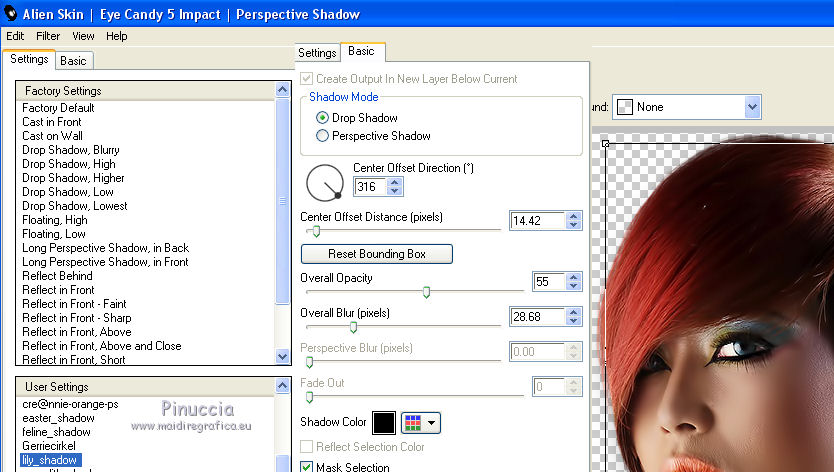This screenshot has height=472, width=834.
Task: Open the Filter menu
Action: 48,36
